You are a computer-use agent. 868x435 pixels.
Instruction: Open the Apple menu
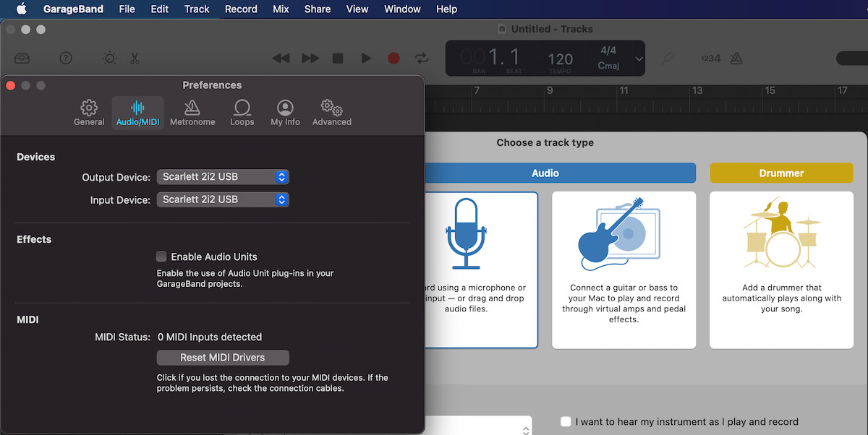21,9
